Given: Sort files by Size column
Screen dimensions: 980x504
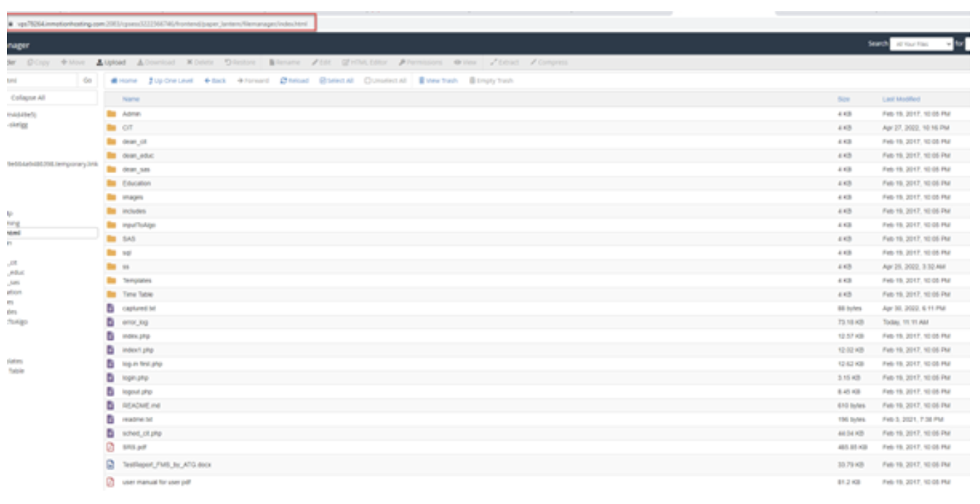Looking at the screenshot, I should [x=843, y=99].
